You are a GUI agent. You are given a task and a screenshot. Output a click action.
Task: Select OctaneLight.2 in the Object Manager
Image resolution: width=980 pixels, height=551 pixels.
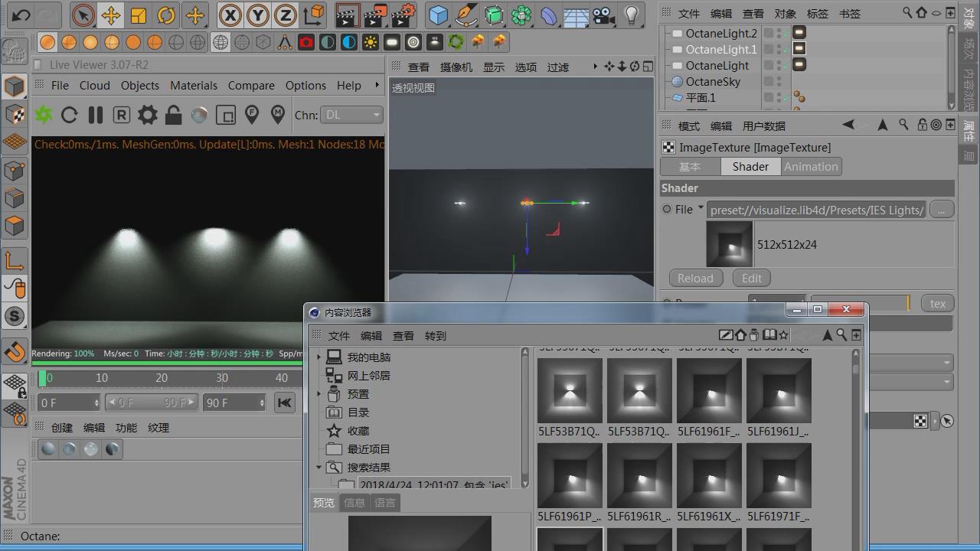(x=721, y=33)
